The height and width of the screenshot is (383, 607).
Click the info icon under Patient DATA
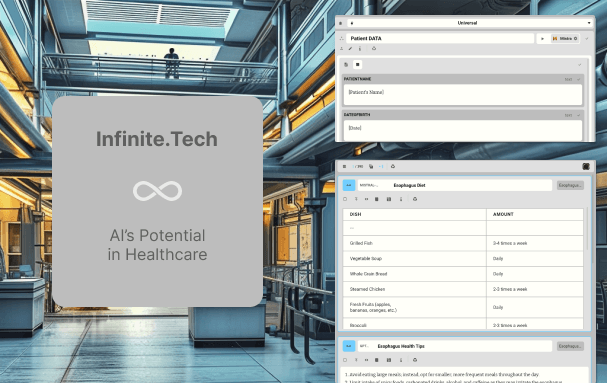tap(360, 49)
